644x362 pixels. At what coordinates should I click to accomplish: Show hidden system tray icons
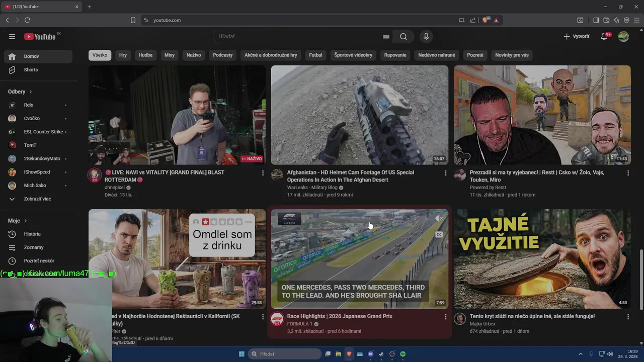tap(580, 354)
